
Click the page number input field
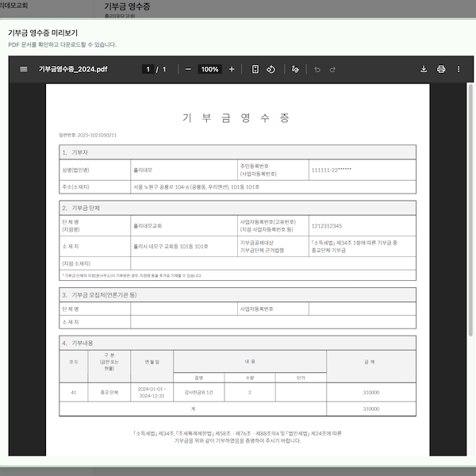[x=147, y=69]
